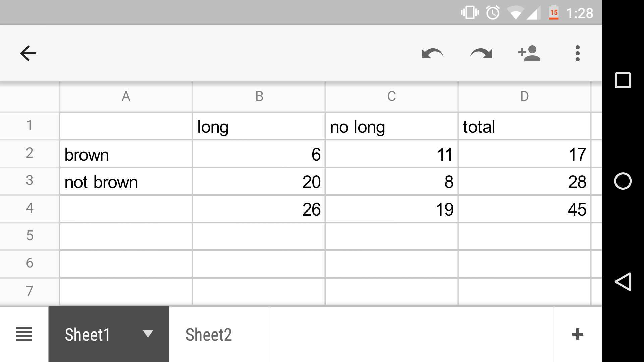644x362 pixels.
Task: Open the three-dot overflow menu
Action: pos(577,53)
